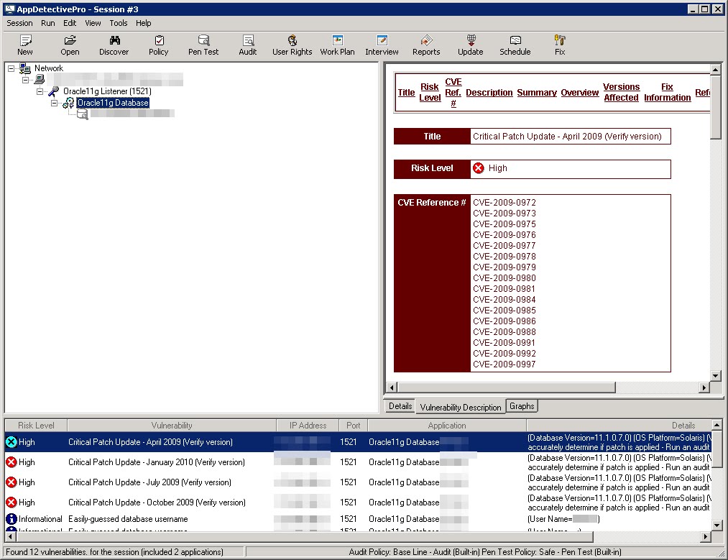This screenshot has height=560, width=728.
Task: Open the Help menu
Action: [144, 23]
